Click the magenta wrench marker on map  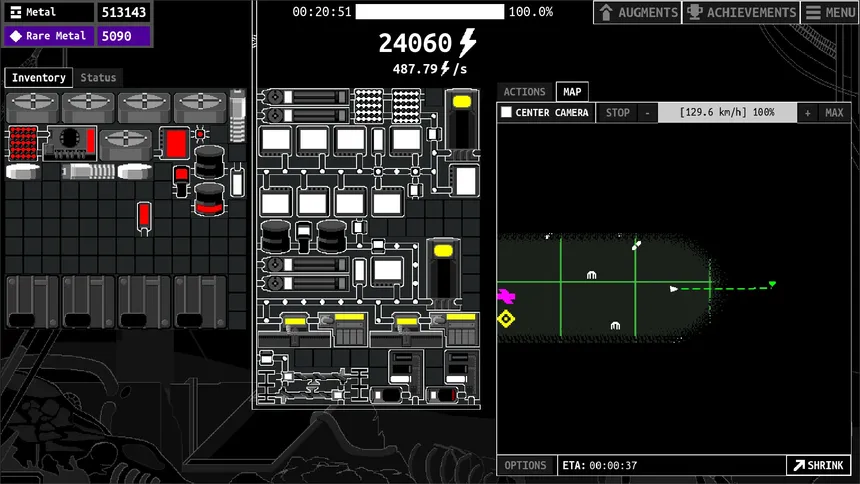506,296
